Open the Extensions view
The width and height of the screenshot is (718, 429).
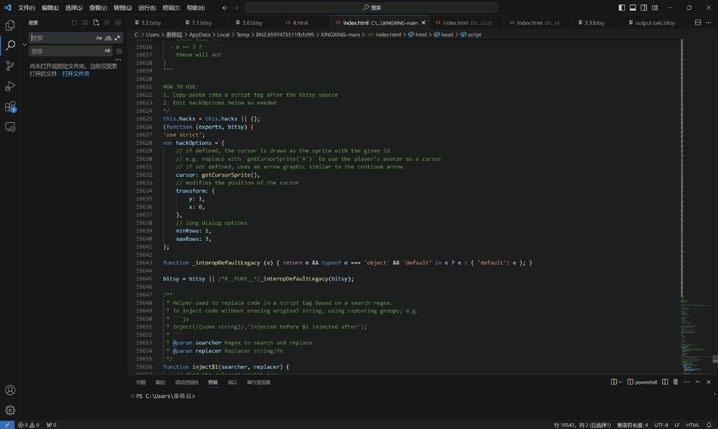click(x=10, y=107)
